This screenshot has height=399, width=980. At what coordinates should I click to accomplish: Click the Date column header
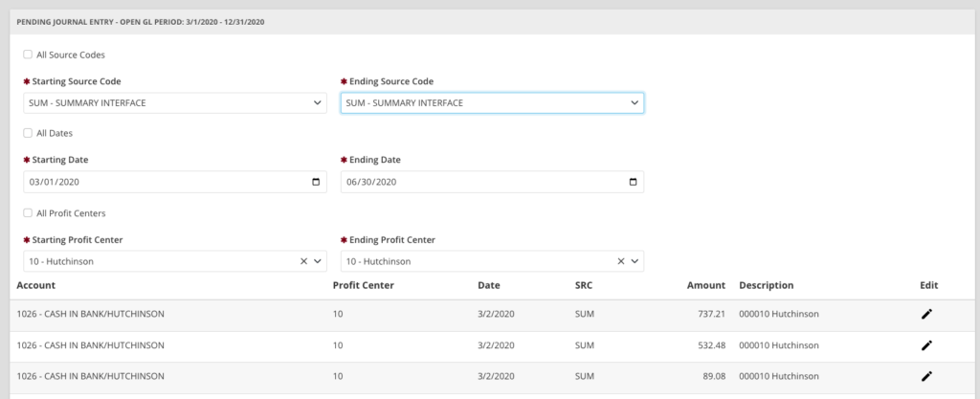[x=489, y=285]
